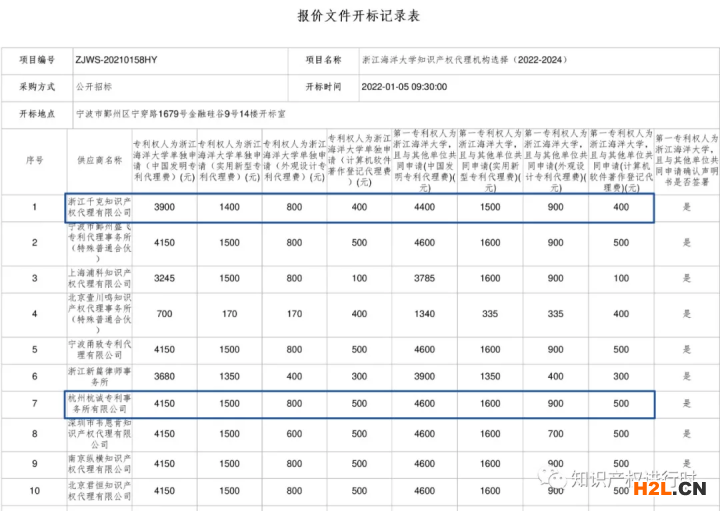
Task: Click the 4400 value in row 1
Action: point(424,208)
